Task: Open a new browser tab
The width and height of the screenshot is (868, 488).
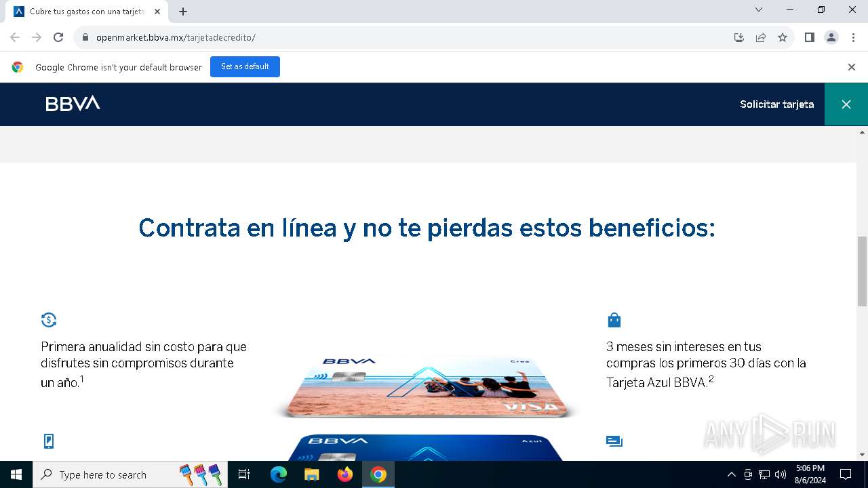Action: coord(183,12)
